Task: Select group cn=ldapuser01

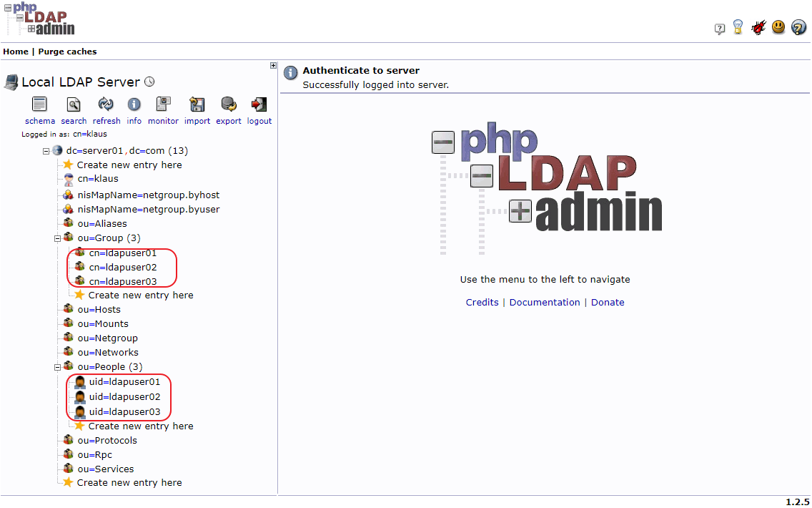Action: (123, 253)
